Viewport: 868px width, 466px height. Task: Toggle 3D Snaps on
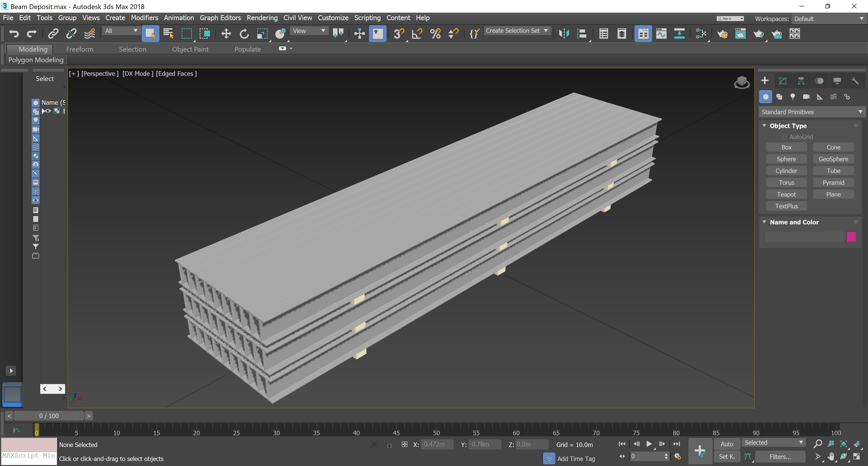(399, 34)
